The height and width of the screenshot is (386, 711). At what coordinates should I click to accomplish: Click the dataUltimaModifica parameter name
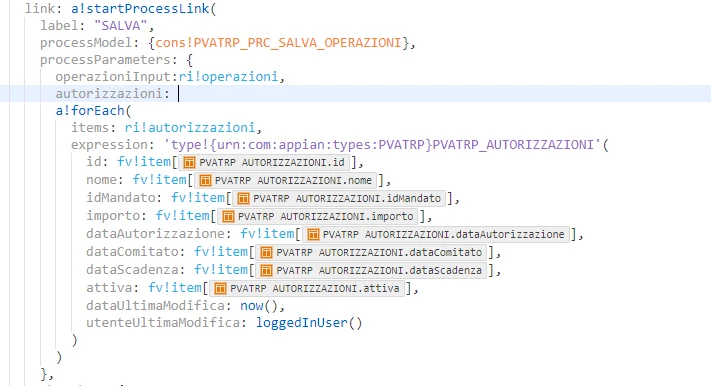click(156, 306)
